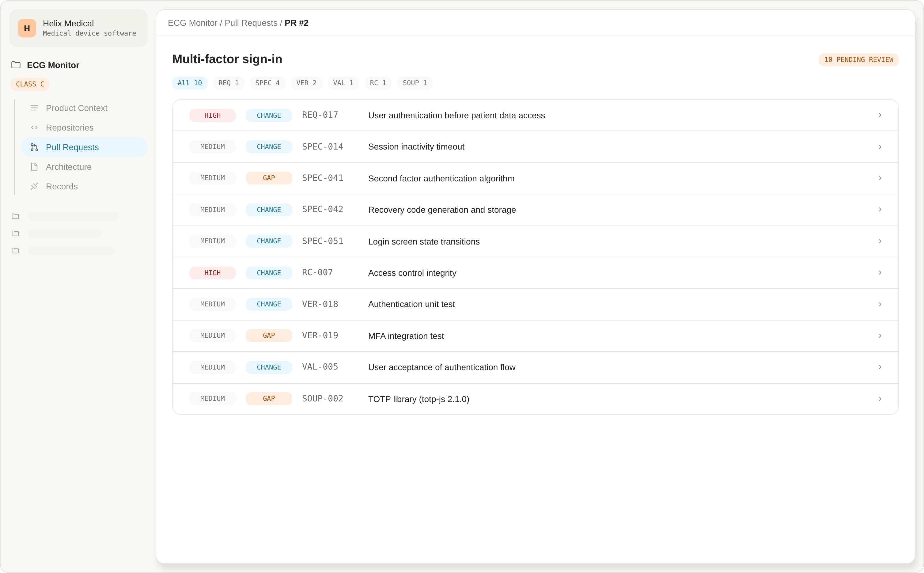
Task: Click the GAP badge on SPEC-041
Action: [x=269, y=178]
